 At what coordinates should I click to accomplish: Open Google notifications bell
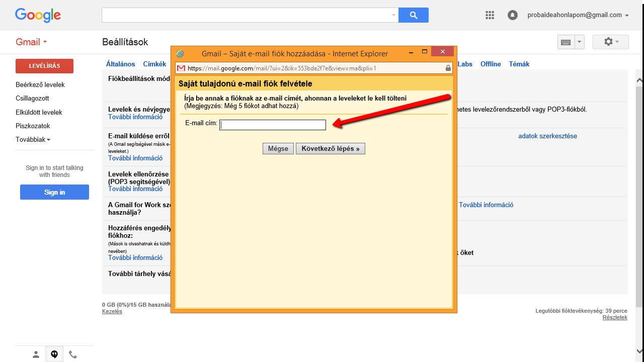513,15
